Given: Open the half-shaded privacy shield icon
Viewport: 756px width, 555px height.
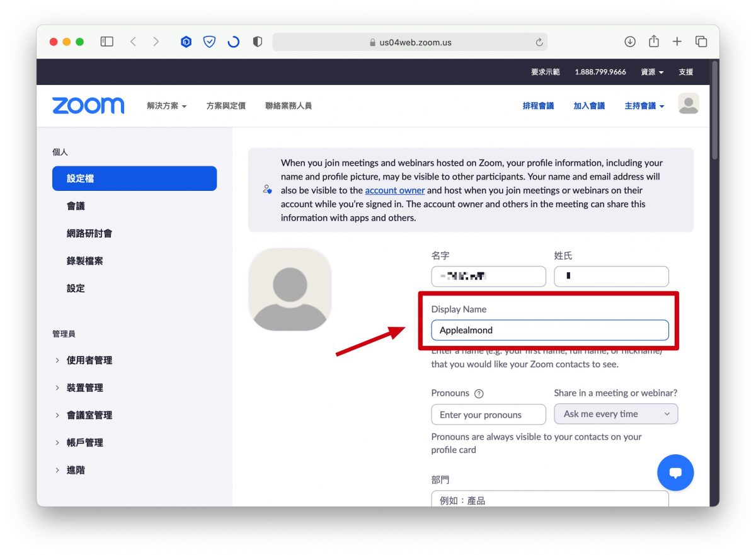Looking at the screenshot, I should tap(257, 42).
